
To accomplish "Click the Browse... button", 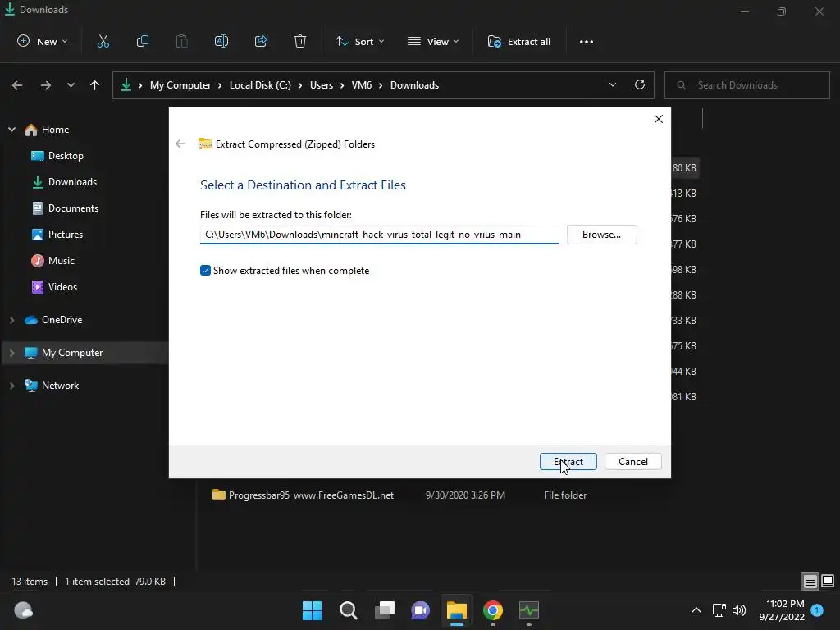I will click(601, 234).
